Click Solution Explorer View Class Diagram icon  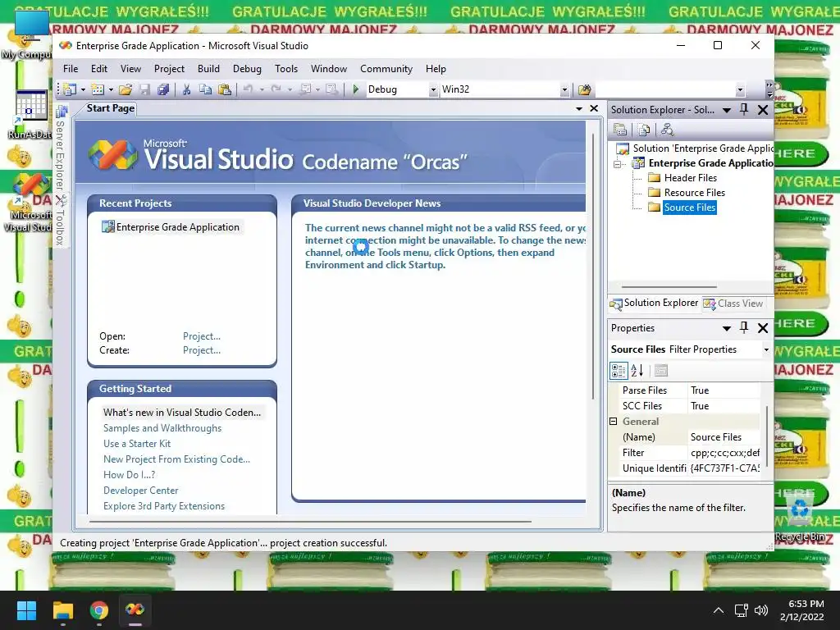click(668, 130)
